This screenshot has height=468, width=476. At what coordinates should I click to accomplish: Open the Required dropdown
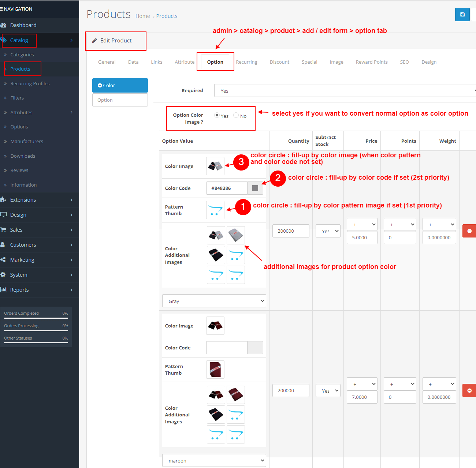coord(344,90)
